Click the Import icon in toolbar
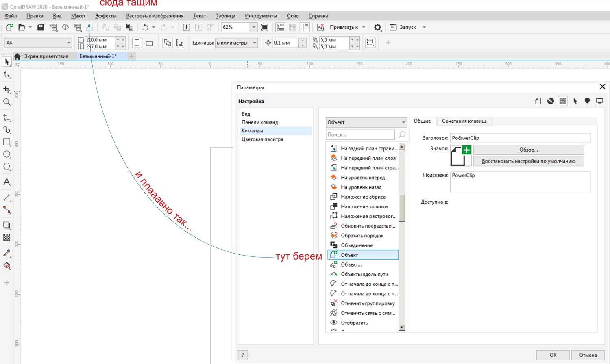This screenshot has height=364, width=610. coord(186,27)
